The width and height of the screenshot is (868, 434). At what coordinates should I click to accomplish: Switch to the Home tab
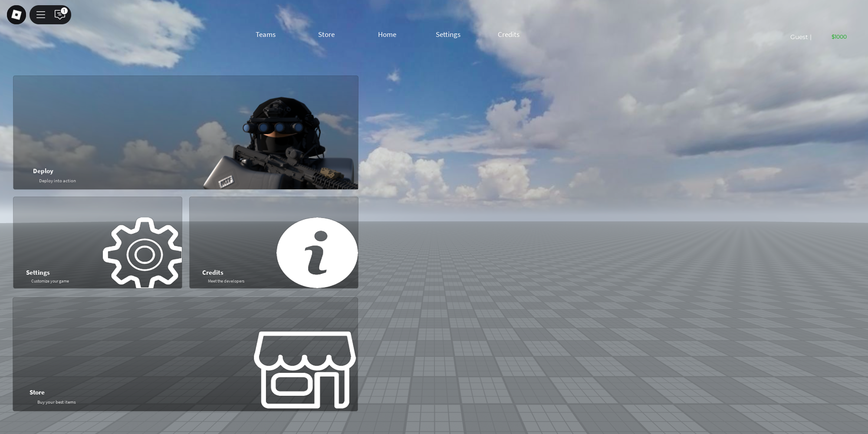[x=387, y=34]
